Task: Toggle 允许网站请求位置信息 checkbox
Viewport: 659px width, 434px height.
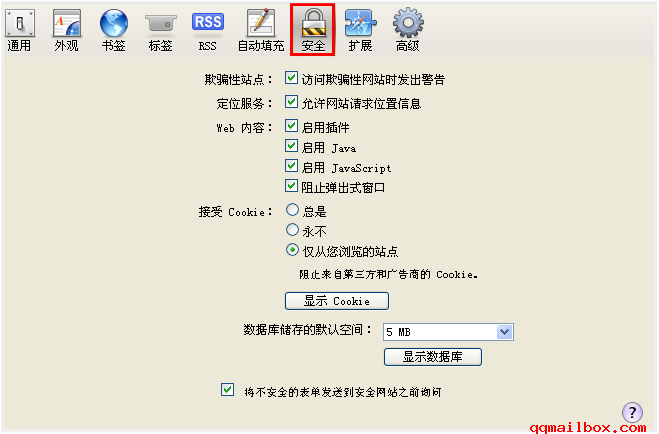Action: pyautogui.click(x=291, y=102)
